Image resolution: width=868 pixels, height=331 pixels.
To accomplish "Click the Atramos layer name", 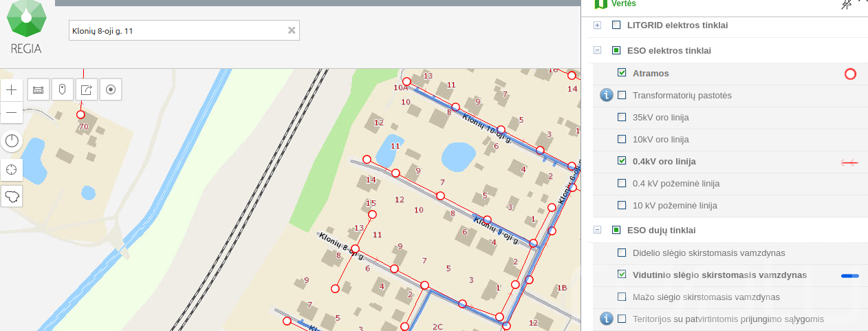I will click(x=651, y=73).
